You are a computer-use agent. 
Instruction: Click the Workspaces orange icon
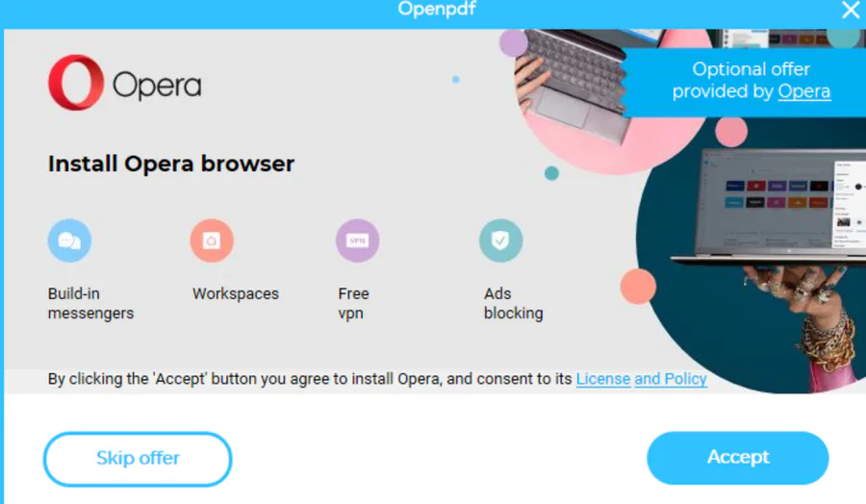[x=212, y=240]
